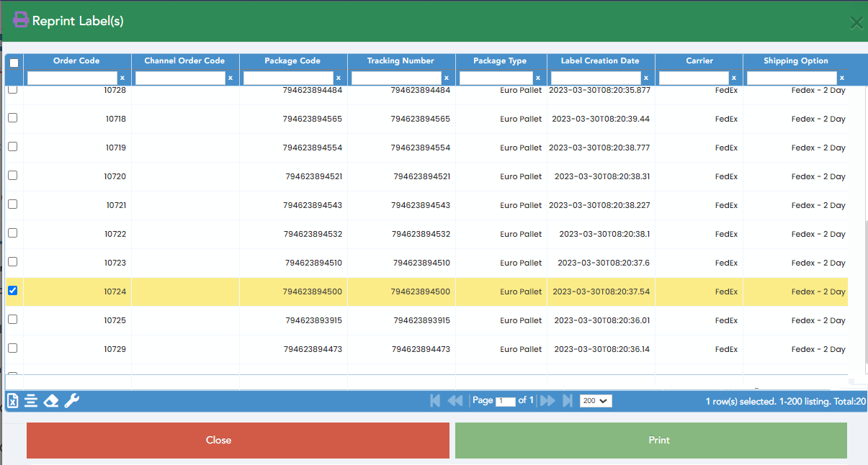Click the Excel export icon
Image resolution: width=868 pixels, height=465 pixels.
click(x=12, y=401)
